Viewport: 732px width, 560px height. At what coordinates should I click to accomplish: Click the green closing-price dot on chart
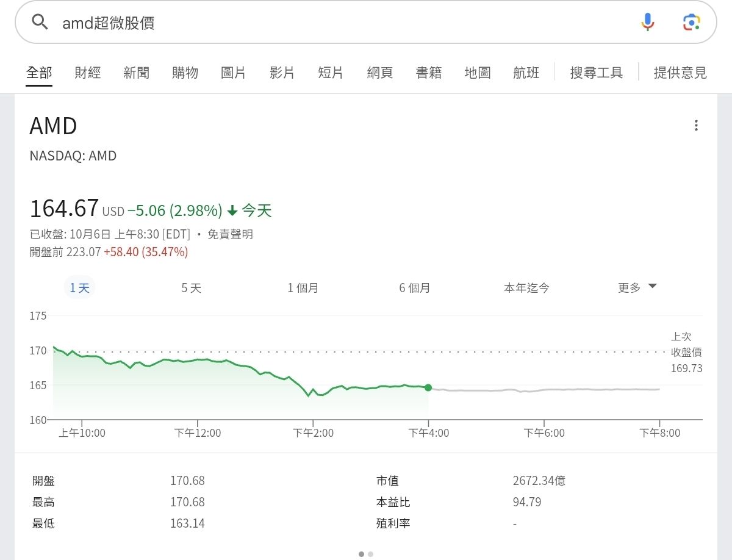(x=428, y=387)
